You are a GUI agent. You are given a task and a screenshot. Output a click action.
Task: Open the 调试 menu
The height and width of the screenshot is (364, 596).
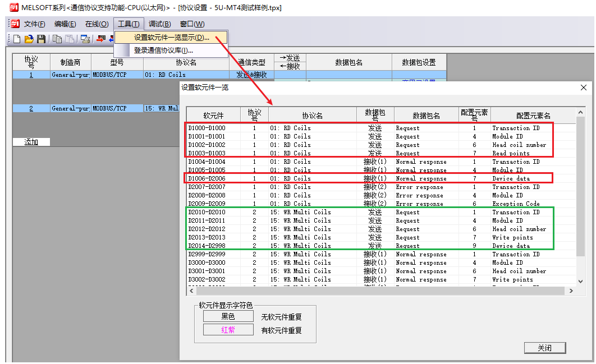159,24
